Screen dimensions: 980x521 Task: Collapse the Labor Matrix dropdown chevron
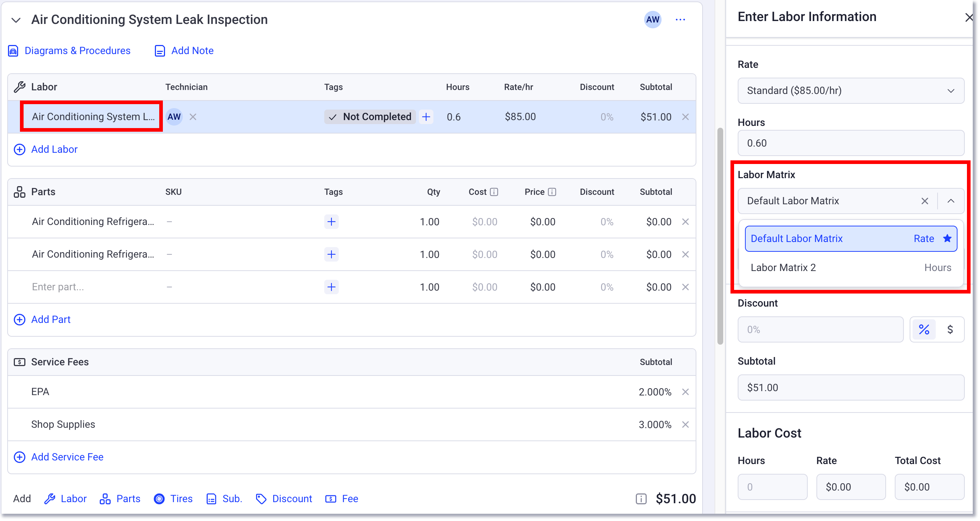(x=951, y=201)
